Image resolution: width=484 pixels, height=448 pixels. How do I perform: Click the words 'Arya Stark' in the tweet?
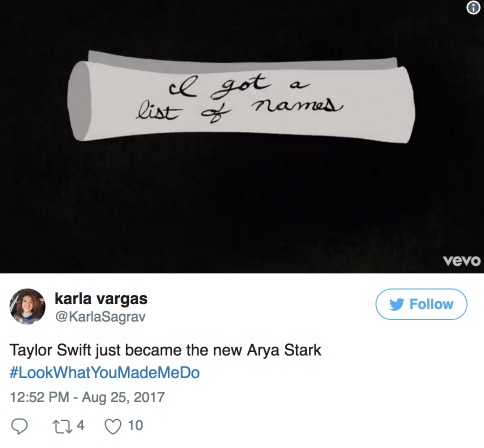point(284,350)
